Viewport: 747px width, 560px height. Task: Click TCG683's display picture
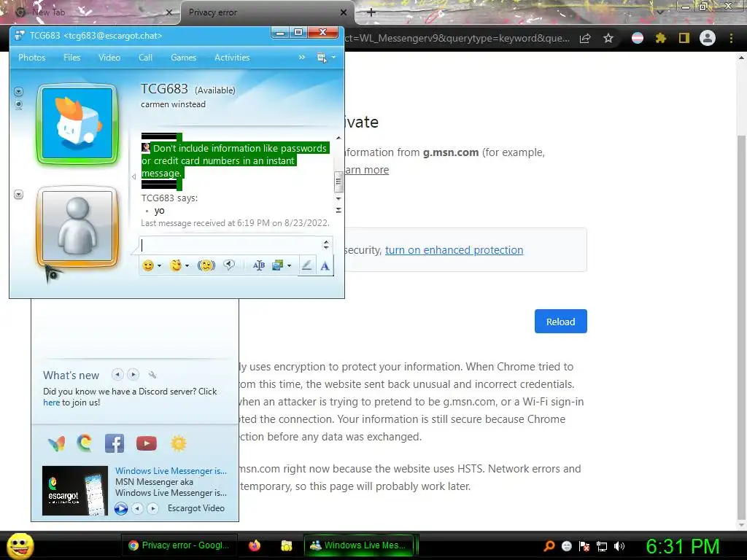click(x=77, y=123)
